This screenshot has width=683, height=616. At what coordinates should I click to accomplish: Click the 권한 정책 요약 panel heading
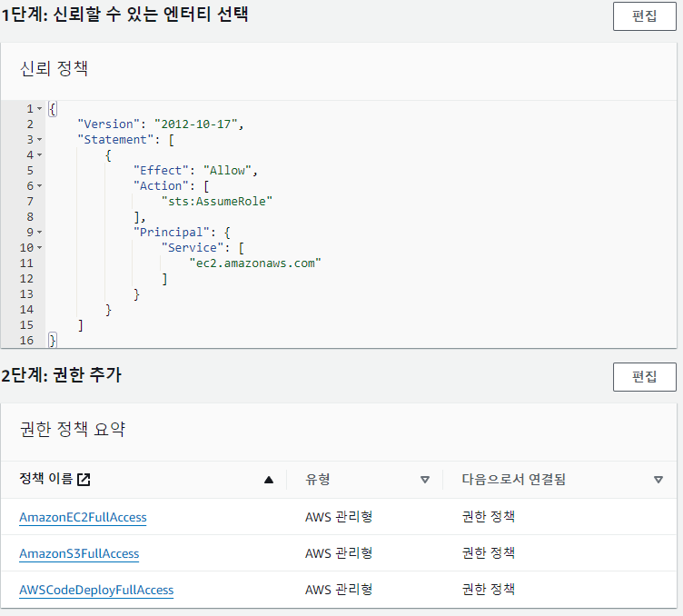pos(73,429)
